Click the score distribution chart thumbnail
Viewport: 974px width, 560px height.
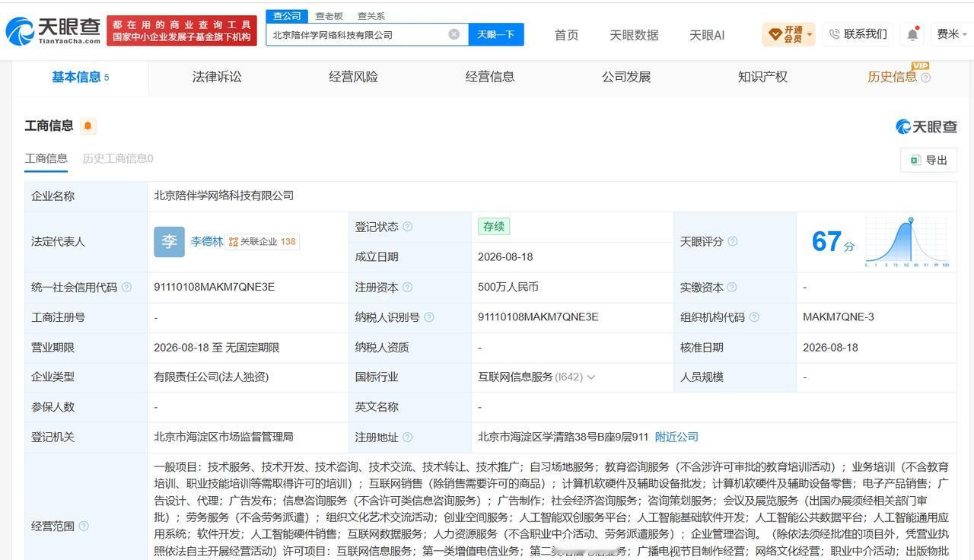click(x=907, y=242)
